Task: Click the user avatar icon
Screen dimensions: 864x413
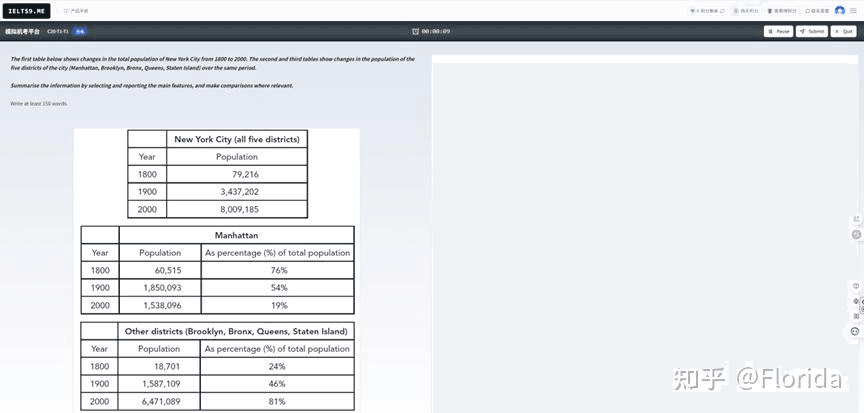Action: 839,11
